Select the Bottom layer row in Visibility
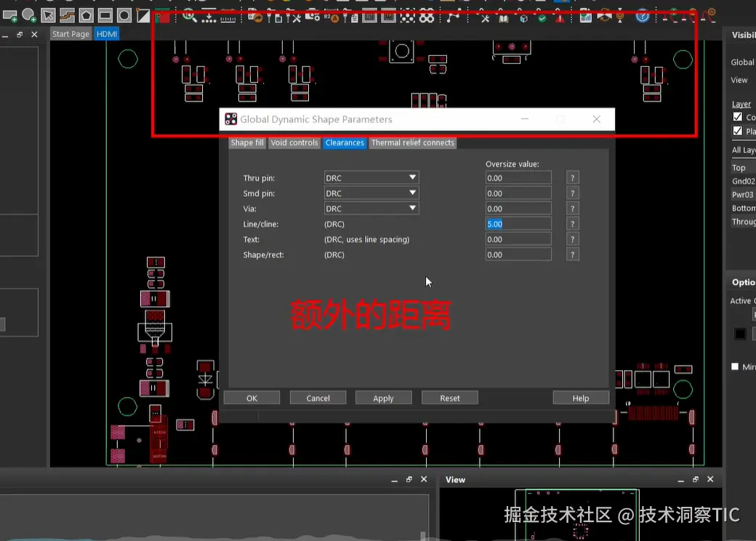This screenshot has width=756, height=541. (742, 208)
